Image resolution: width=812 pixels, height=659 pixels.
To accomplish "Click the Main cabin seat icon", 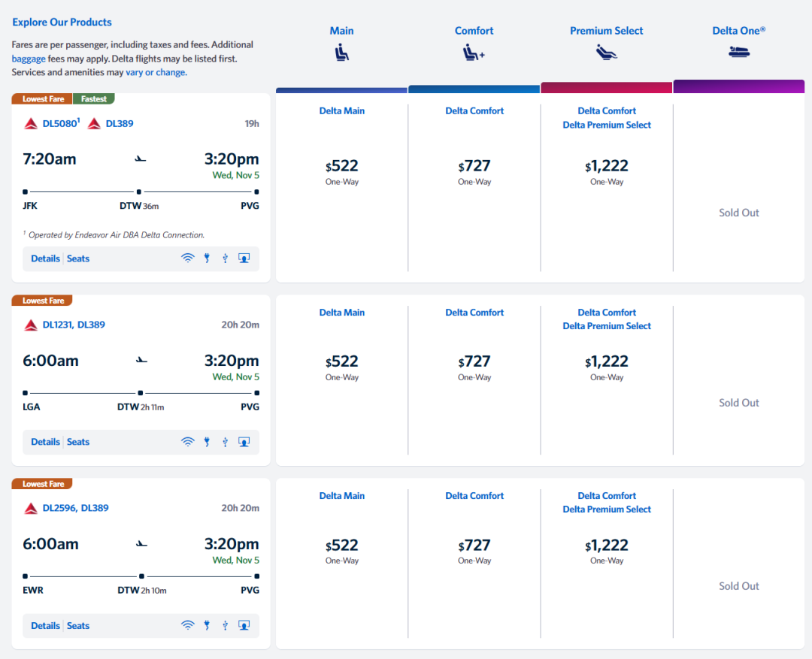I will (341, 53).
